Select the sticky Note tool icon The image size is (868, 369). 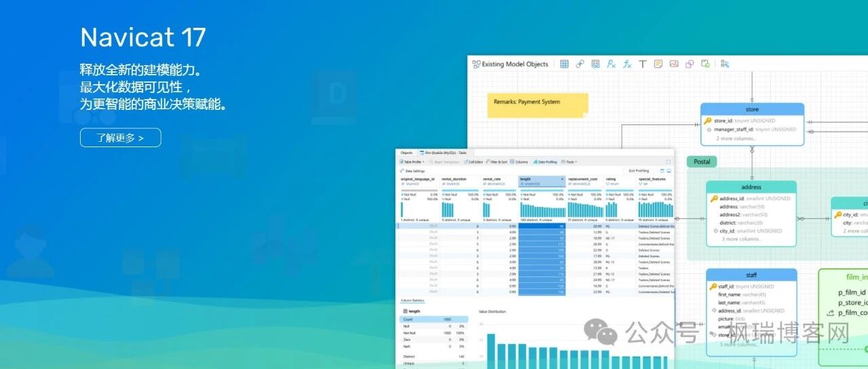point(658,64)
